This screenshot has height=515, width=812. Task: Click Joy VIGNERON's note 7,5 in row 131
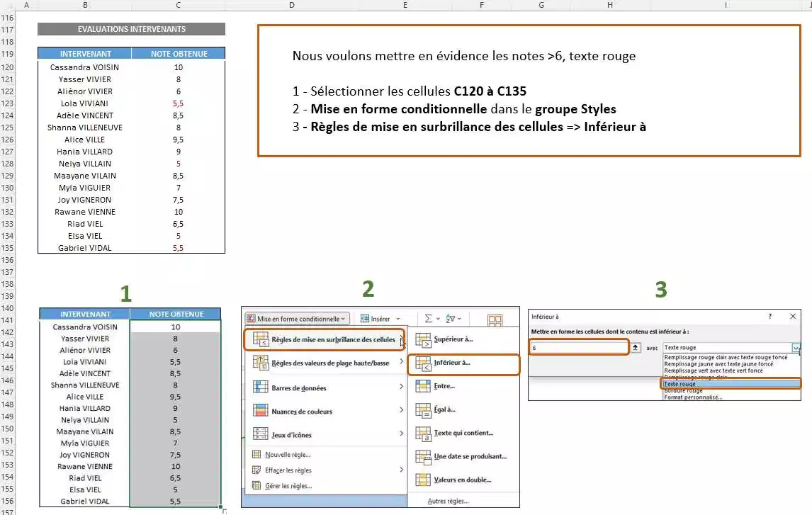(178, 200)
